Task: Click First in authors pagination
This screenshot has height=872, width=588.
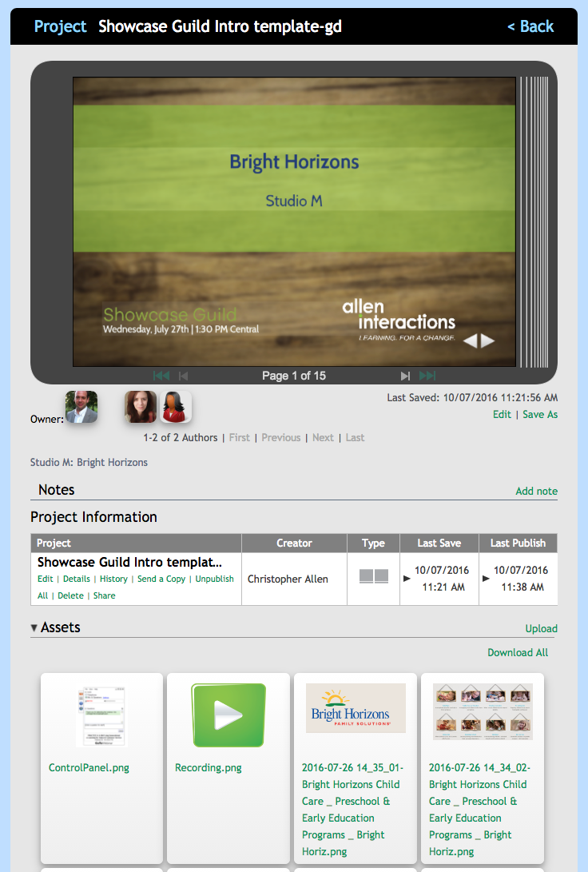Action: click(x=240, y=438)
